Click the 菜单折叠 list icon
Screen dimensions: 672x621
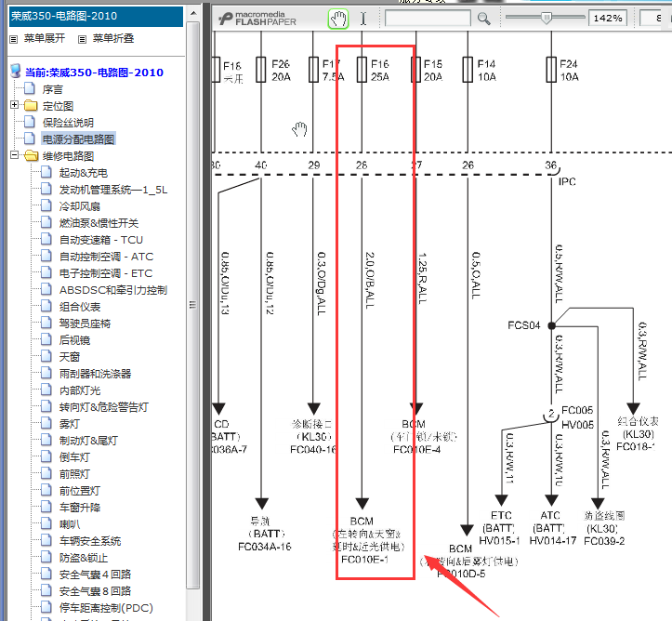pyautogui.click(x=83, y=39)
